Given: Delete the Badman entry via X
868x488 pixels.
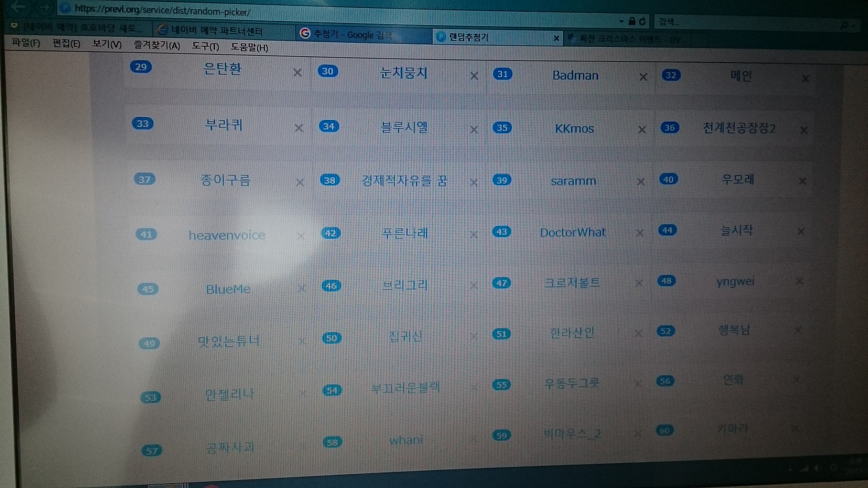Looking at the screenshot, I should tap(643, 77).
